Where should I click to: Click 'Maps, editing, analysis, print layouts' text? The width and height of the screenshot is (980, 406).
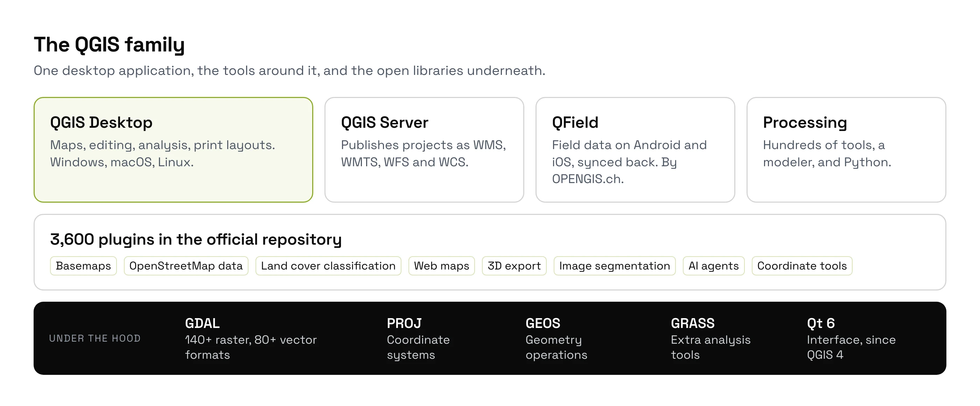(162, 153)
